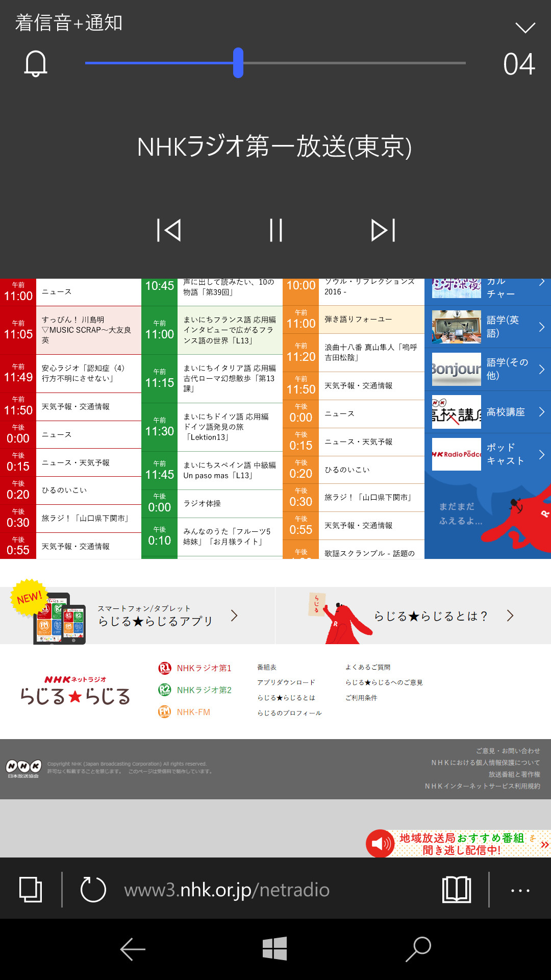Select NHK-FM link
551x980 pixels.
coord(193,712)
